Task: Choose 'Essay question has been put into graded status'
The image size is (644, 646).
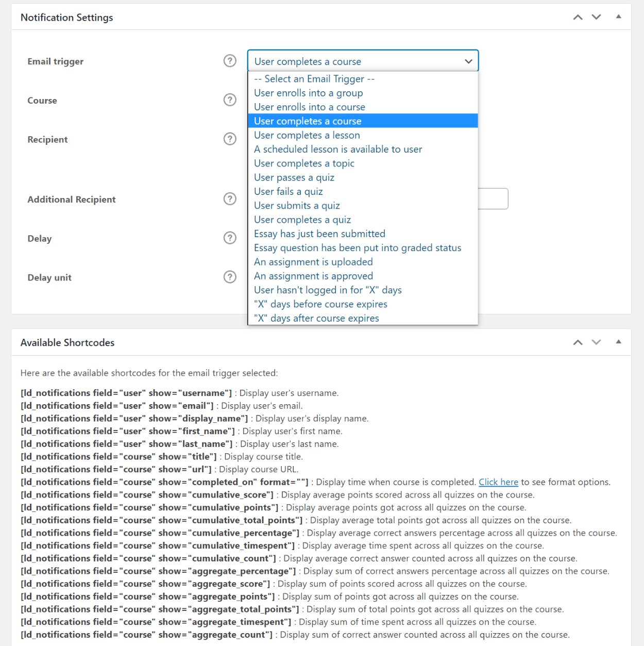Action: tap(363, 248)
